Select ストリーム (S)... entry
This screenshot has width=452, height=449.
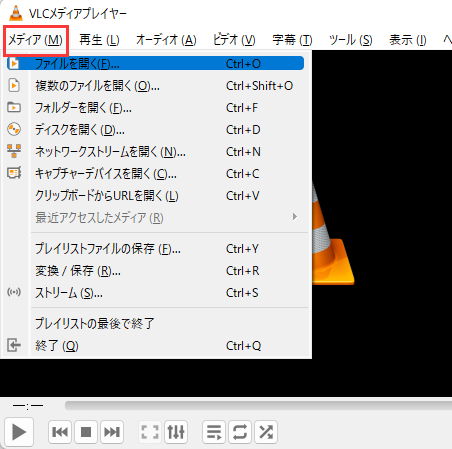[x=155, y=293]
